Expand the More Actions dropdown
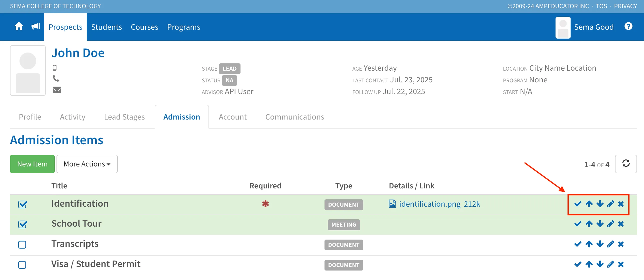The height and width of the screenshot is (280, 644). click(87, 164)
